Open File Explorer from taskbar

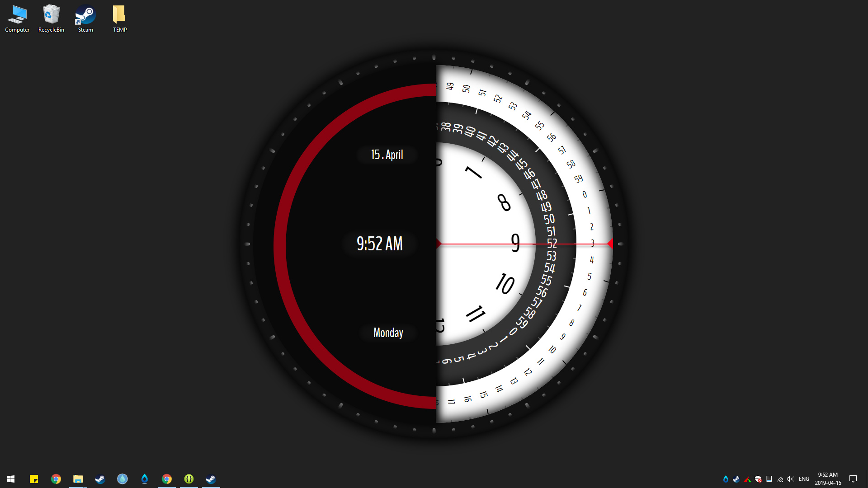pyautogui.click(x=78, y=479)
